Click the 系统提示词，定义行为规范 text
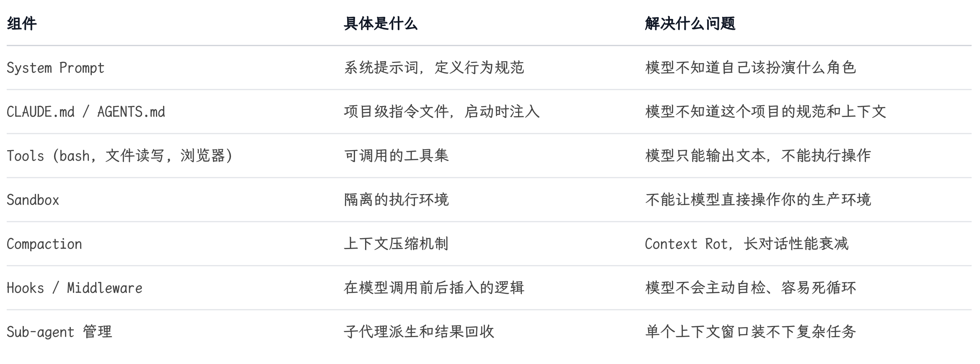This screenshot has height=364, width=980. pos(434,68)
